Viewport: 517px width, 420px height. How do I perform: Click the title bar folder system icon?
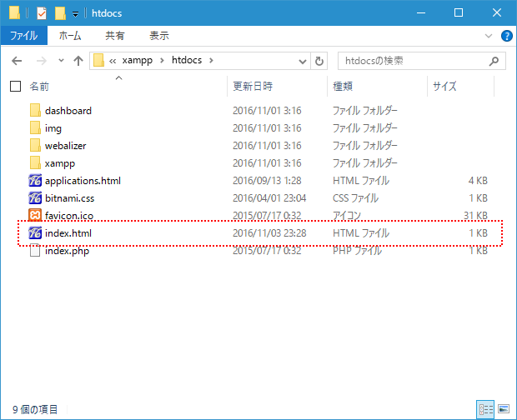[14, 12]
